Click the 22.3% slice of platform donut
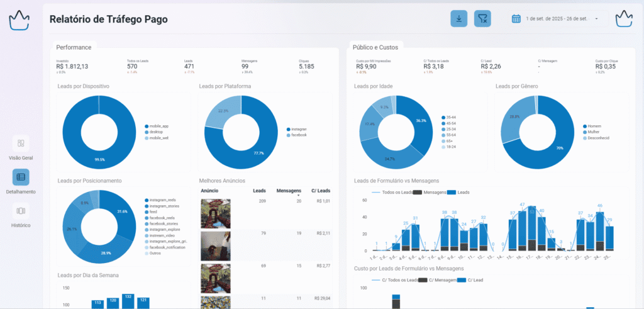 [x=223, y=111]
